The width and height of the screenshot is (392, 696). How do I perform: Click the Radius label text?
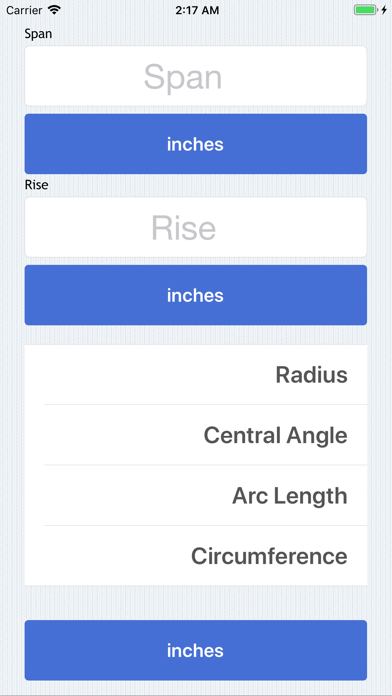(x=312, y=375)
